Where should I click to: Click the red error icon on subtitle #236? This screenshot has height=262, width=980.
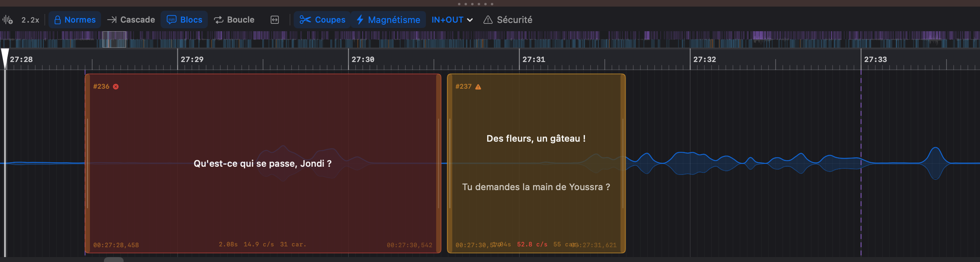click(x=116, y=87)
